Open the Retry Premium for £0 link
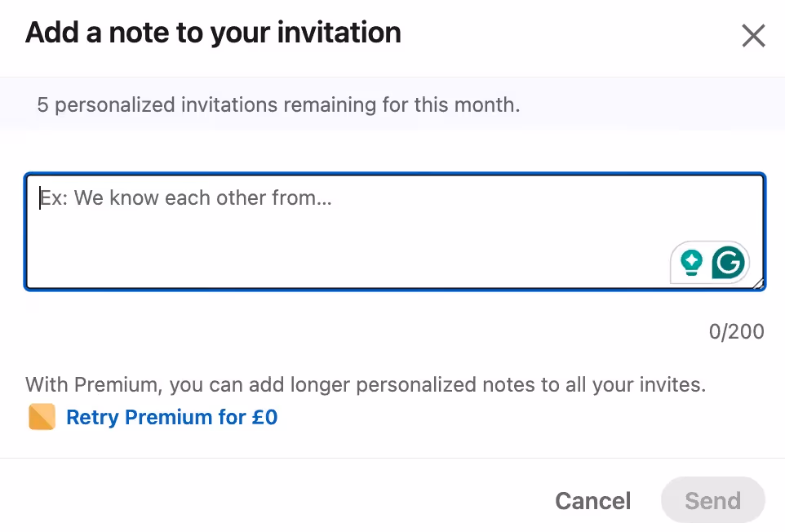 tap(171, 418)
